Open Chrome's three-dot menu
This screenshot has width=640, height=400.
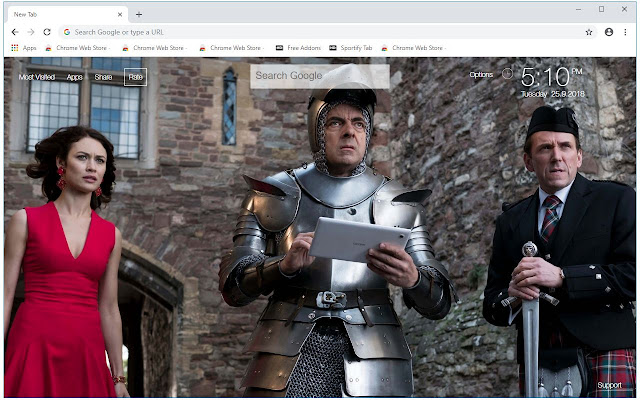click(x=625, y=32)
